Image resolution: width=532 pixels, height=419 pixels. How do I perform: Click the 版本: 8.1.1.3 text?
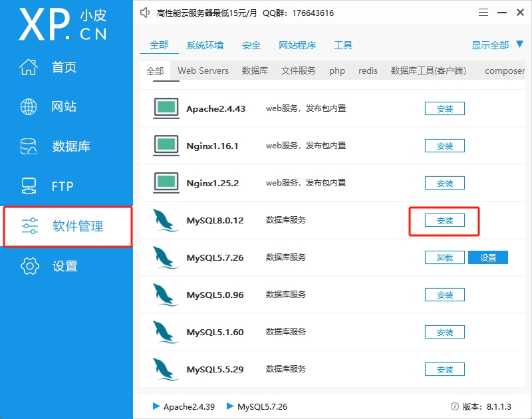[x=487, y=406]
